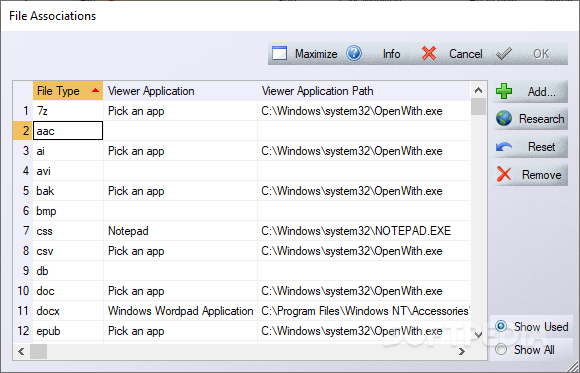Click the horizontal scrollbar thumb
This screenshot has height=373, width=580.
click(38, 352)
